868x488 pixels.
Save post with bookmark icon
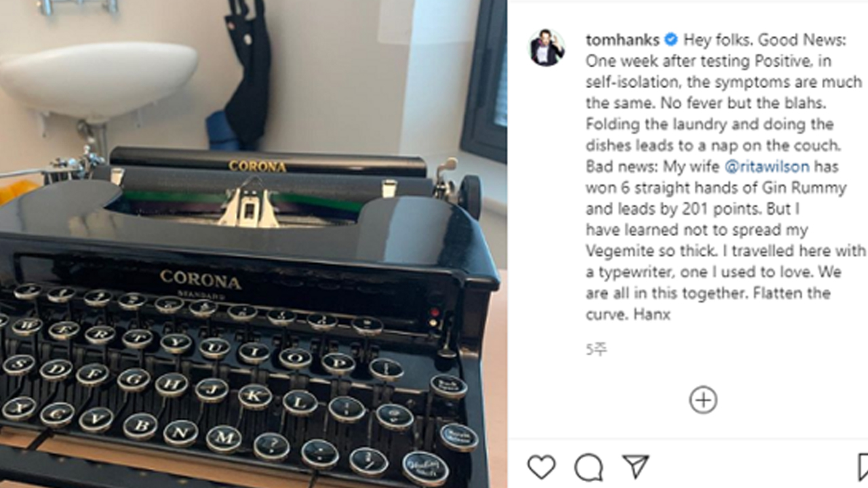pos(863,467)
